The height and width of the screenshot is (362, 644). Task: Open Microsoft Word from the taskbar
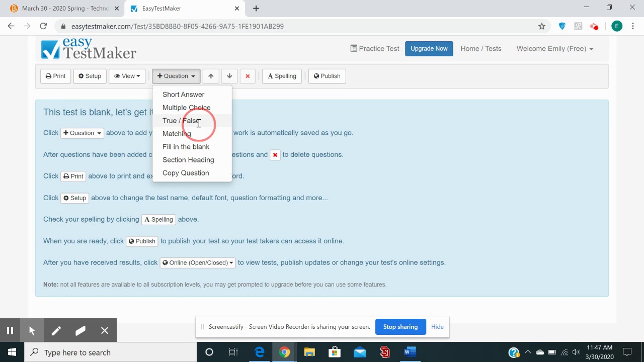410,352
